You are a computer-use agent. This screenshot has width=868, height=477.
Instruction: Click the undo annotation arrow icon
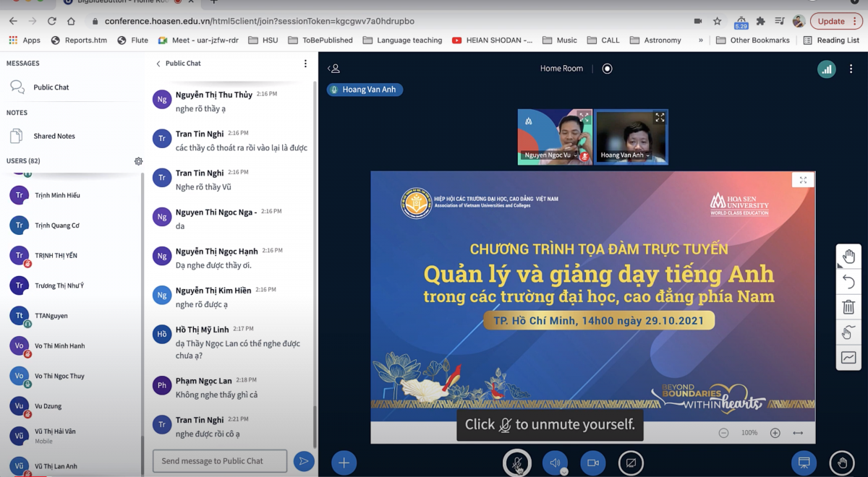(848, 282)
